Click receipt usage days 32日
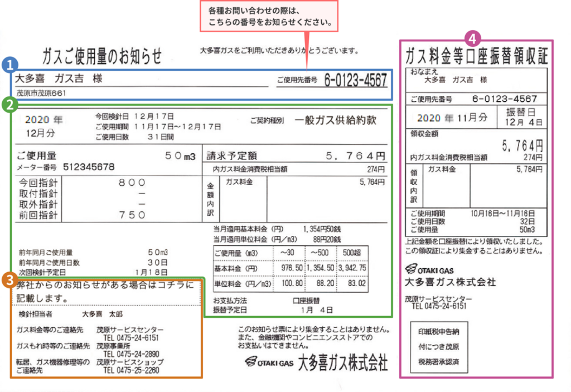This screenshot has height=392, width=571. point(527,221)
